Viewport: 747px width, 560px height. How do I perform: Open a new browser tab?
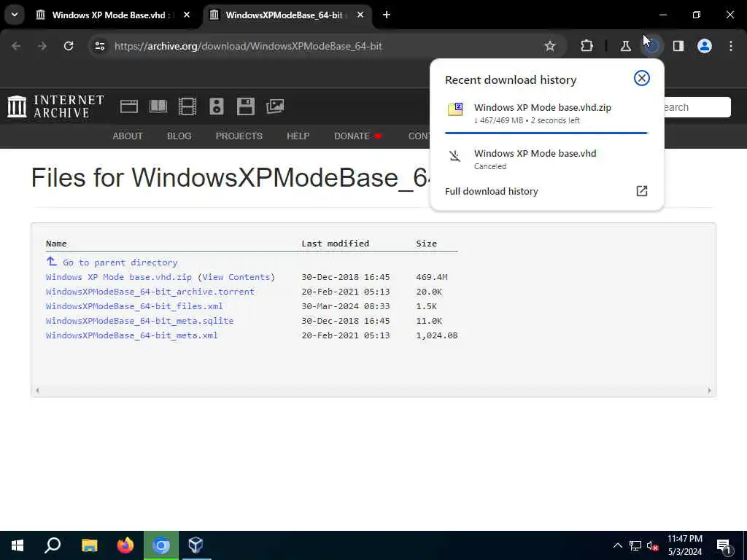(x=387, y=15)
